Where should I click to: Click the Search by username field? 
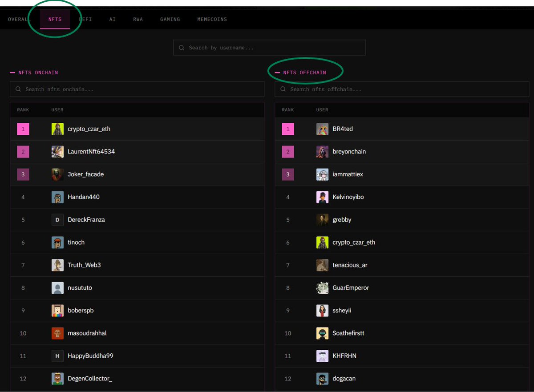269,48
